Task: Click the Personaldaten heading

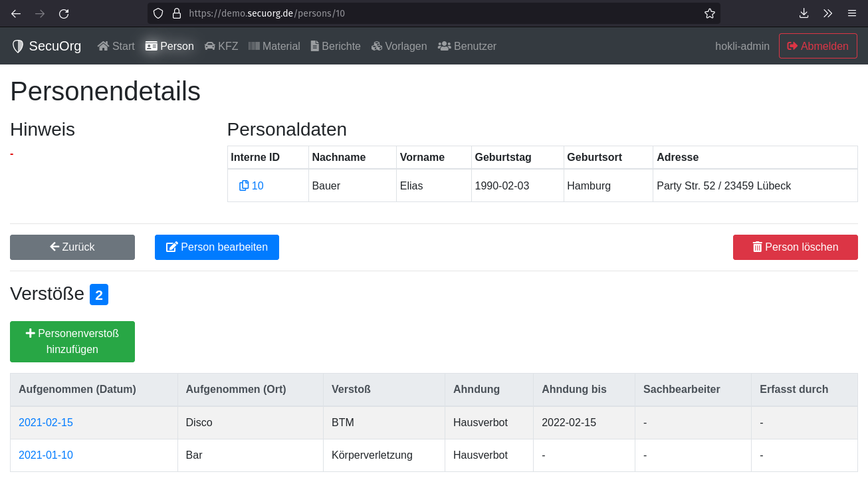Action: pos(287,130)
